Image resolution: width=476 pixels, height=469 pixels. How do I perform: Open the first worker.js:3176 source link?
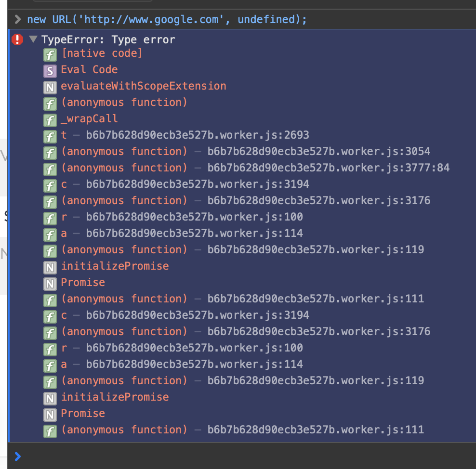[x=319, y=201]
